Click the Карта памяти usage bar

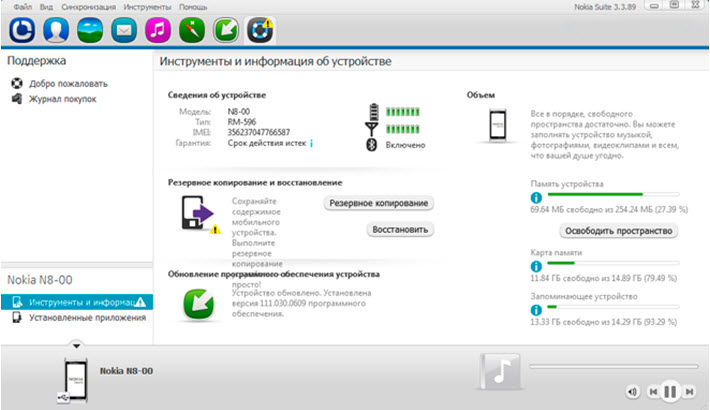(x=614, y=263)
